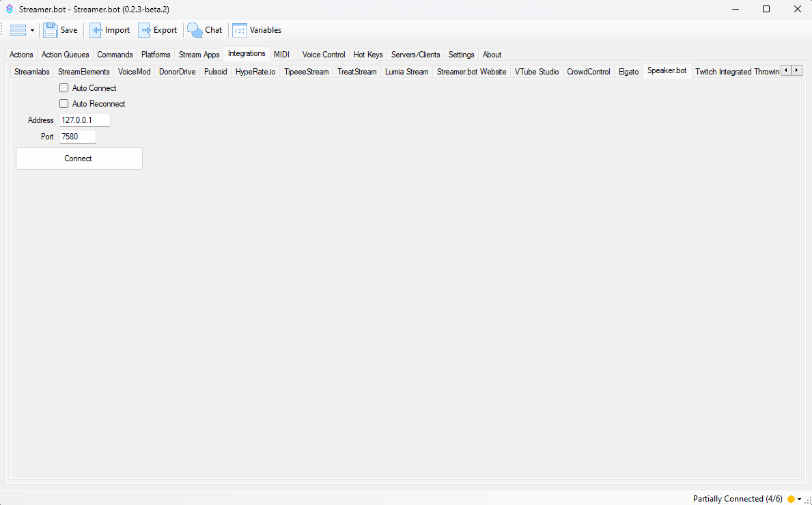This screenshot has width=812, height=505.
Task: Switch to the Actions tab
Action: [21, 55]
